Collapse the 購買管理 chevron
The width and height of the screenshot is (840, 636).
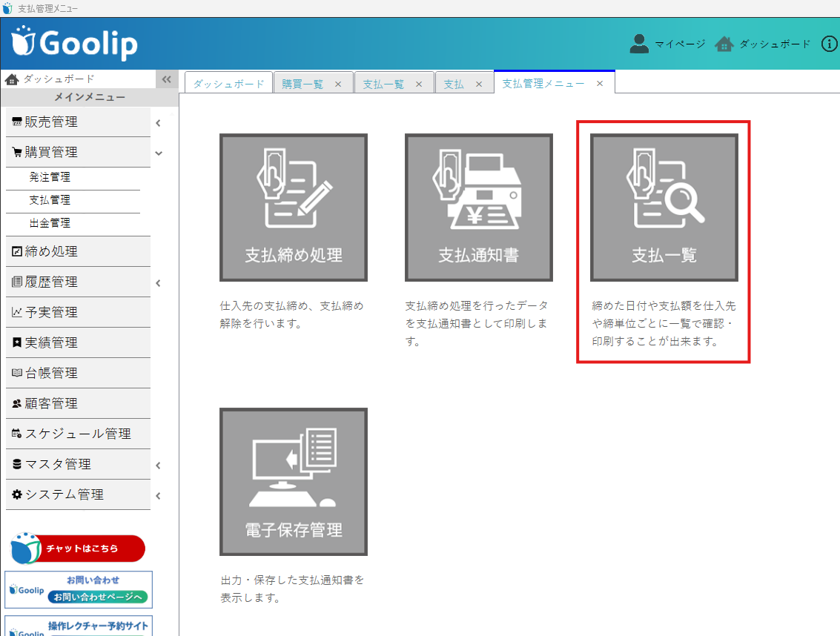[x=159, y=153]
